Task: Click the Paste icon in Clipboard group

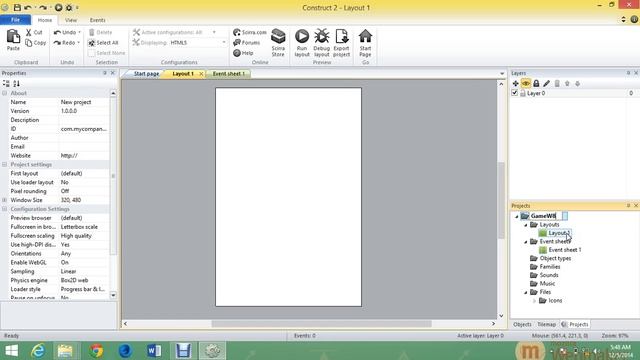Action: pyautogui.click(x=13, y=37)
